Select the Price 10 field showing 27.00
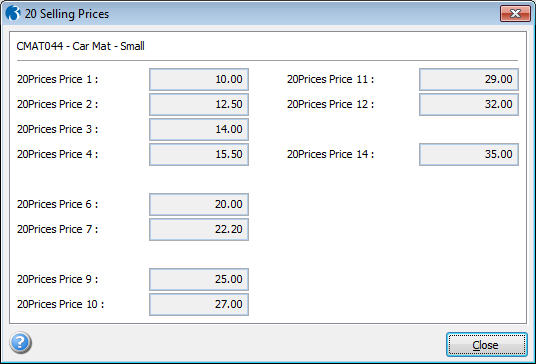Screen dimensions: 536x364 point(199,304)
